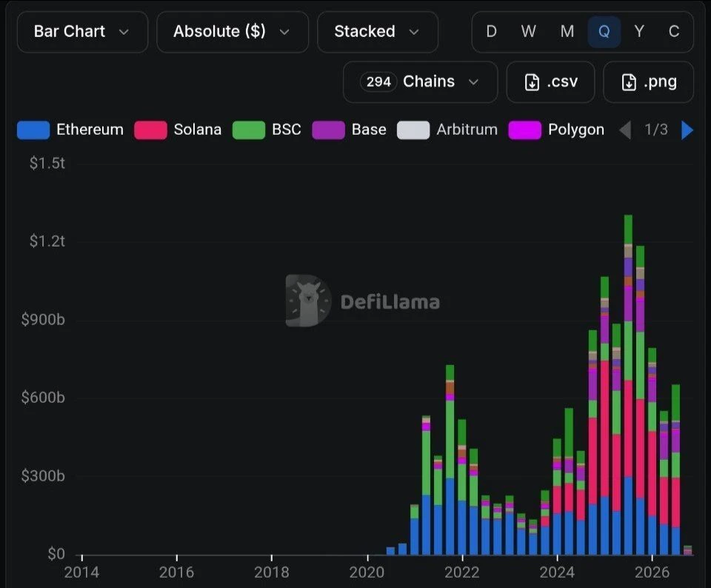Click the BSC legend label
The image size is (711, 588).
click(x=287, y=130)
